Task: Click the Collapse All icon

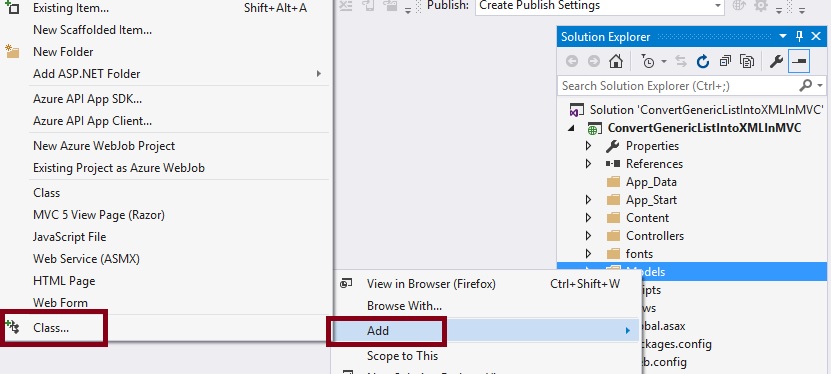Action: 725,61
